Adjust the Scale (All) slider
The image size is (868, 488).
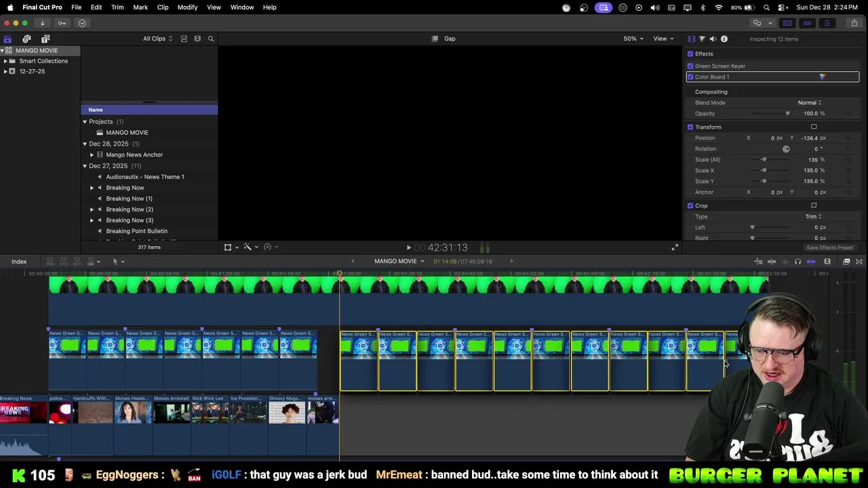[764, 159]
